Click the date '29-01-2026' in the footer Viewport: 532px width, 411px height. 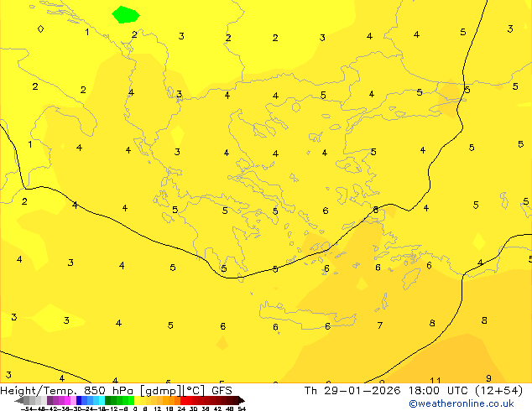[x=362, y=391]
